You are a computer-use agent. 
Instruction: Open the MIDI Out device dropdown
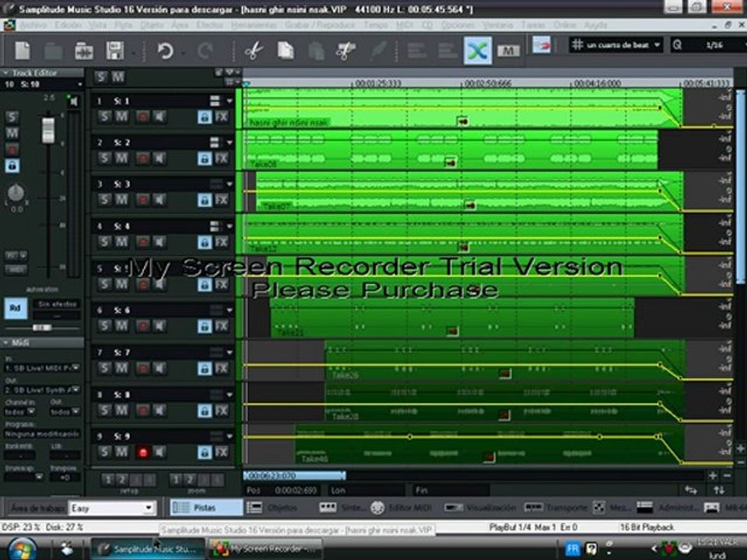point(42,390)
